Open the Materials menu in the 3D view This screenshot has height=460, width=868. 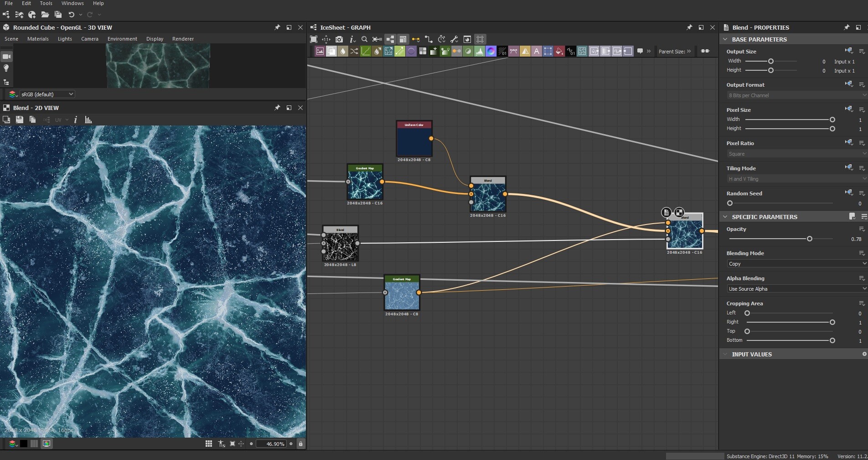pos(38,39)
